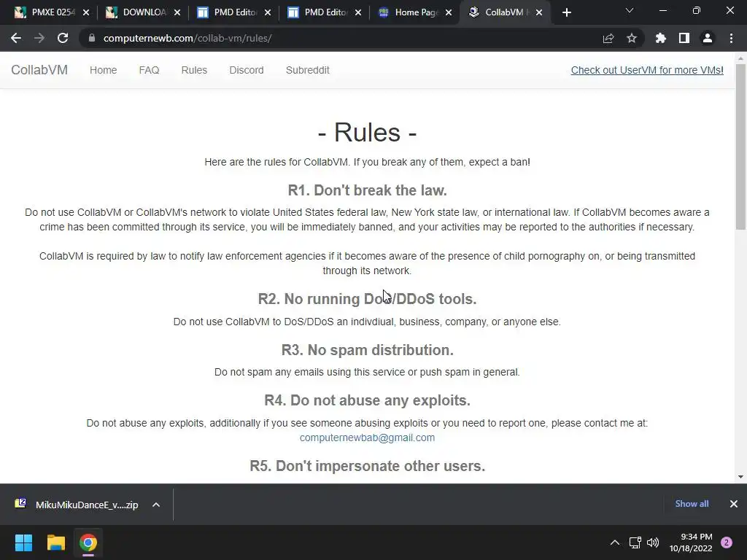The width and height of the screenshot is (747, 560).
Task: Close the CollabVM tab
Action: click(539, 12)
